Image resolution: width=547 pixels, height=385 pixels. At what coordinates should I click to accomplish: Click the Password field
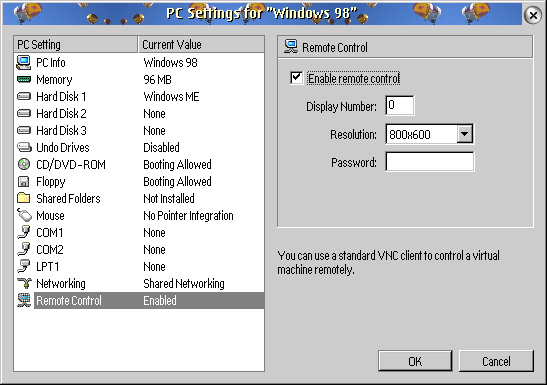pos(430,161)
